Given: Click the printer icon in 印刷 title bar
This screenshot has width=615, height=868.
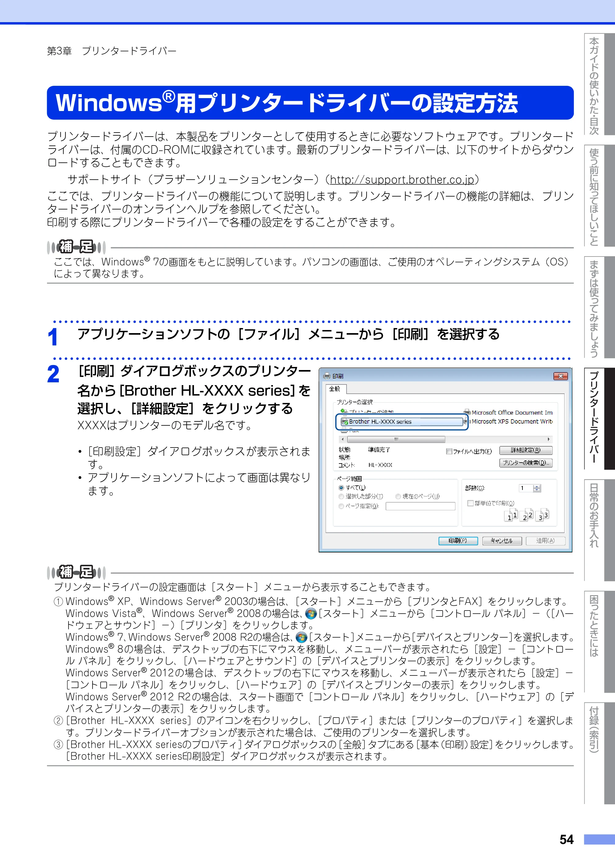Looking at the screenshot, I should click(x=327, y=376).
